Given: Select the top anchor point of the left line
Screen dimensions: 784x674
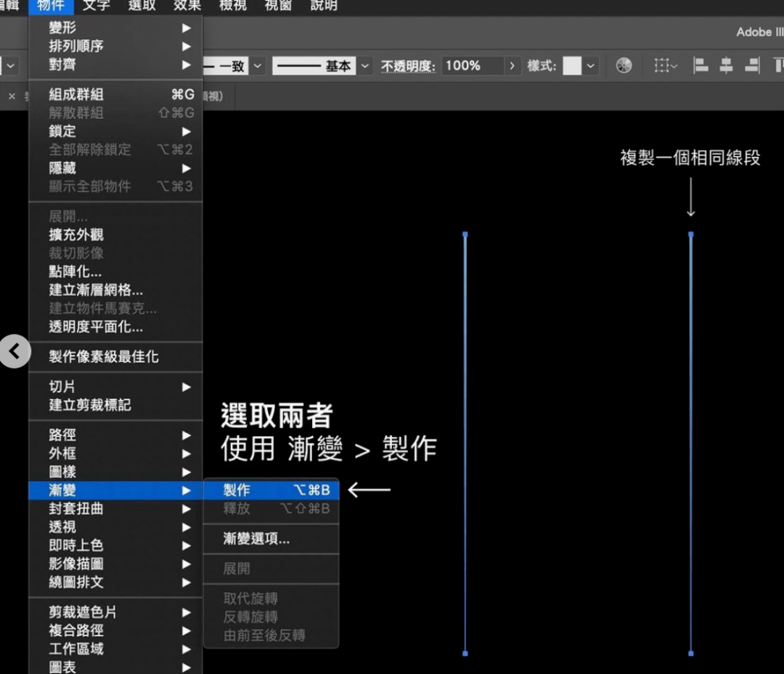Looking at the screenshot, I should coord(465,234).
